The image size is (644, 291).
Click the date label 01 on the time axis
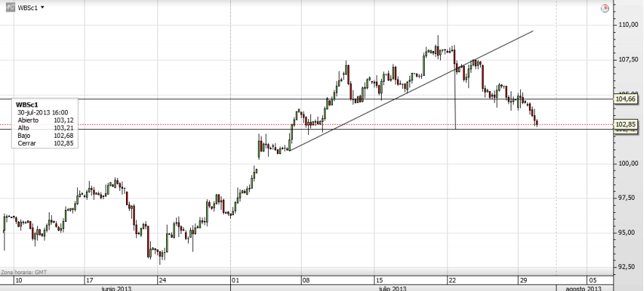tap(235, 280)
